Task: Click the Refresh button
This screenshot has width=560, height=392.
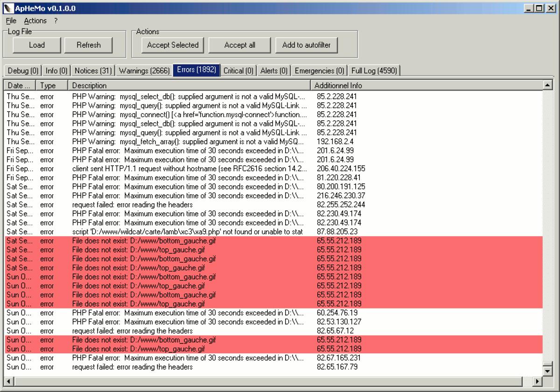Action: point(89,45)
